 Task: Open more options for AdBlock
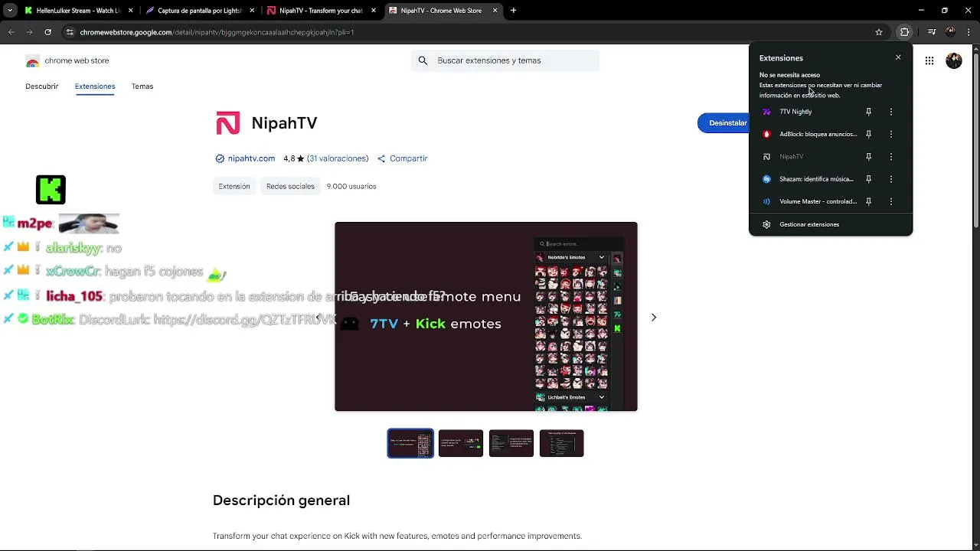point(890,134)
